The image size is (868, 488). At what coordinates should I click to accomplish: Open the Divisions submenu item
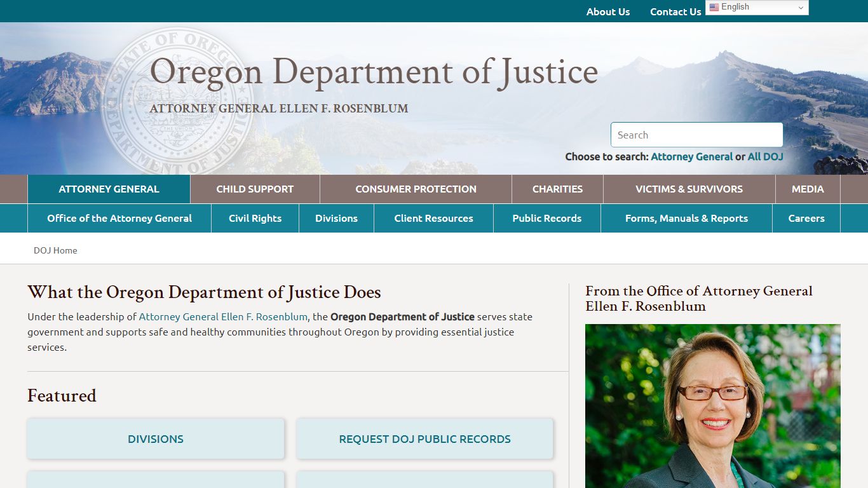tap(336, 218)
